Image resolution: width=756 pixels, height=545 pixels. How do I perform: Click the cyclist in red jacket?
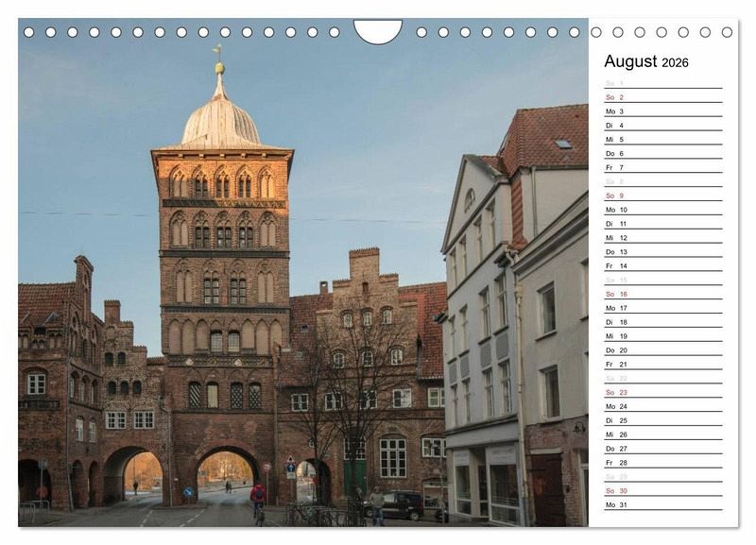tap(258, 497)
